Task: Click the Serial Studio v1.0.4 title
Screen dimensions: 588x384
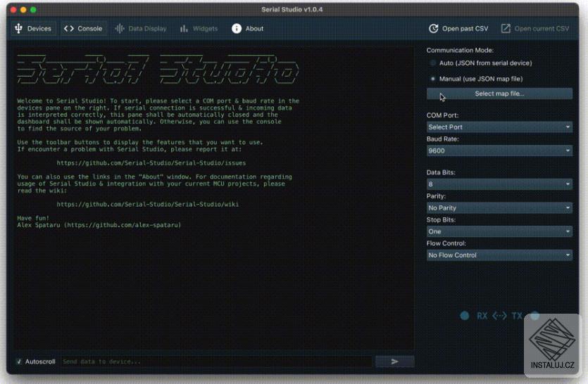Action: click(x=292, y=9)
